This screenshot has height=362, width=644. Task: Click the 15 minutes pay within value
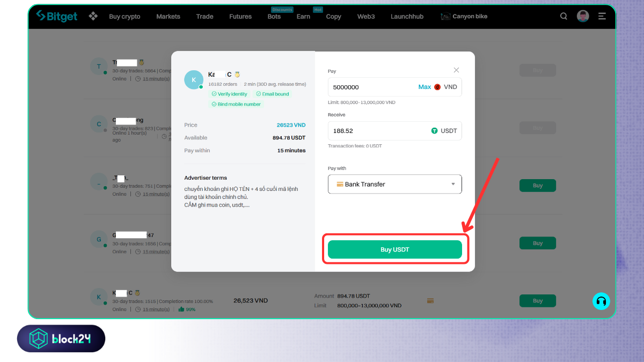click(x=291, y=151)
